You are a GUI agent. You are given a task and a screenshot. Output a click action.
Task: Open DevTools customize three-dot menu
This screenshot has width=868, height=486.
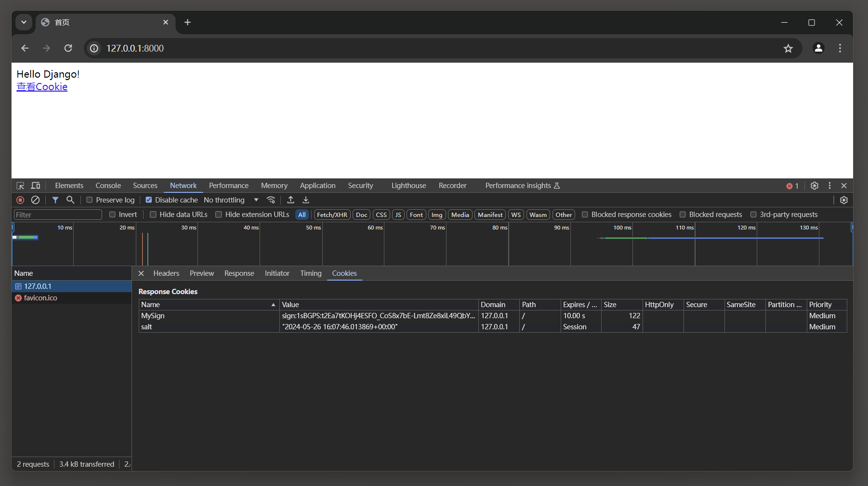click(x=829, y=186)
